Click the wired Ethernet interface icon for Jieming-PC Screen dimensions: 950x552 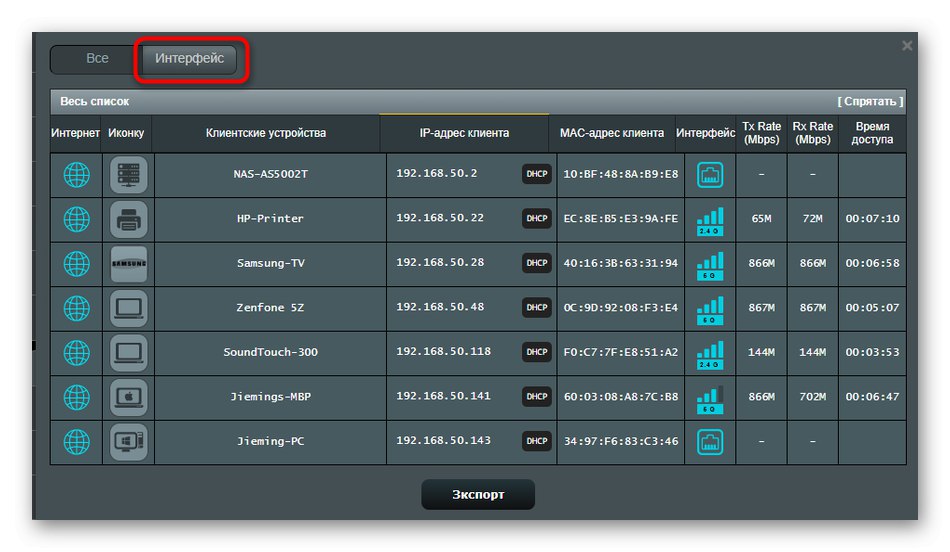[710, 442]
